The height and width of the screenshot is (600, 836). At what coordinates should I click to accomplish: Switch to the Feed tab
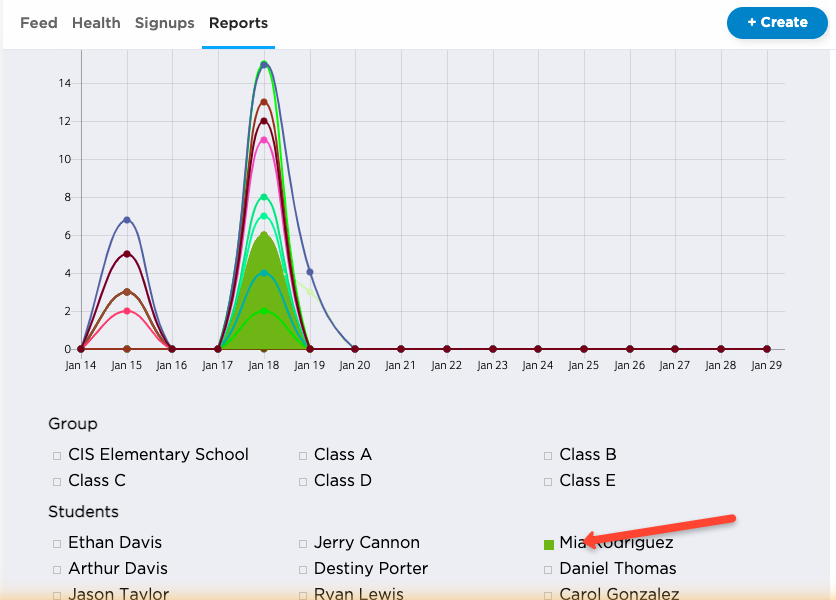point(38,23)
